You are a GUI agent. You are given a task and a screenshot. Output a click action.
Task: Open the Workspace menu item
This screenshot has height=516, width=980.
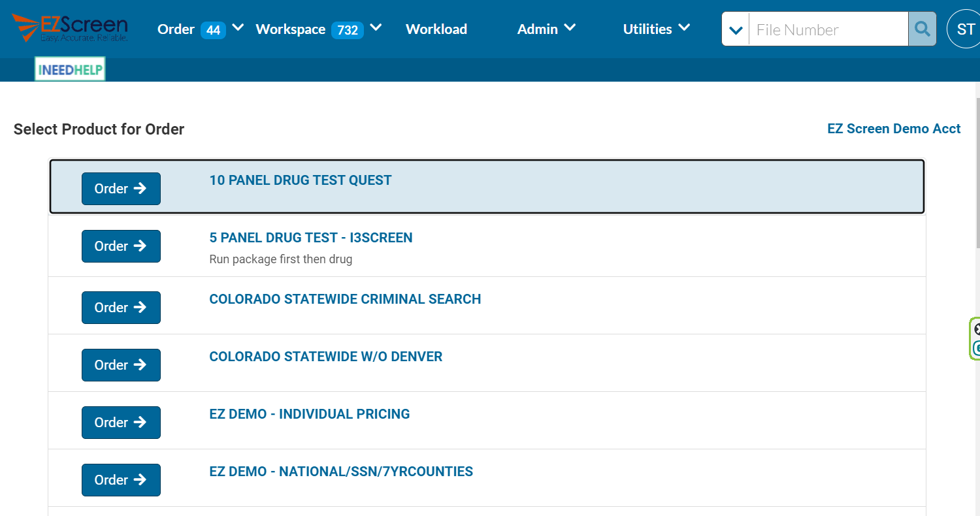pos(290,29)
